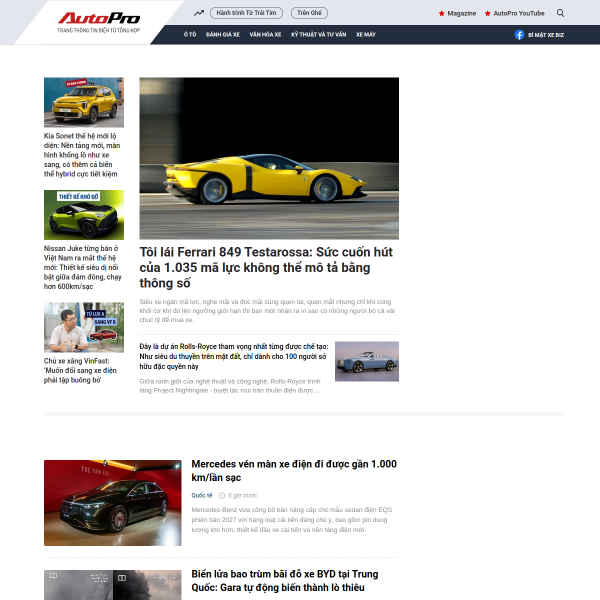Open the yellow Ferrari featured image
This screenshot has width=600, height=600.
[269, 158]
